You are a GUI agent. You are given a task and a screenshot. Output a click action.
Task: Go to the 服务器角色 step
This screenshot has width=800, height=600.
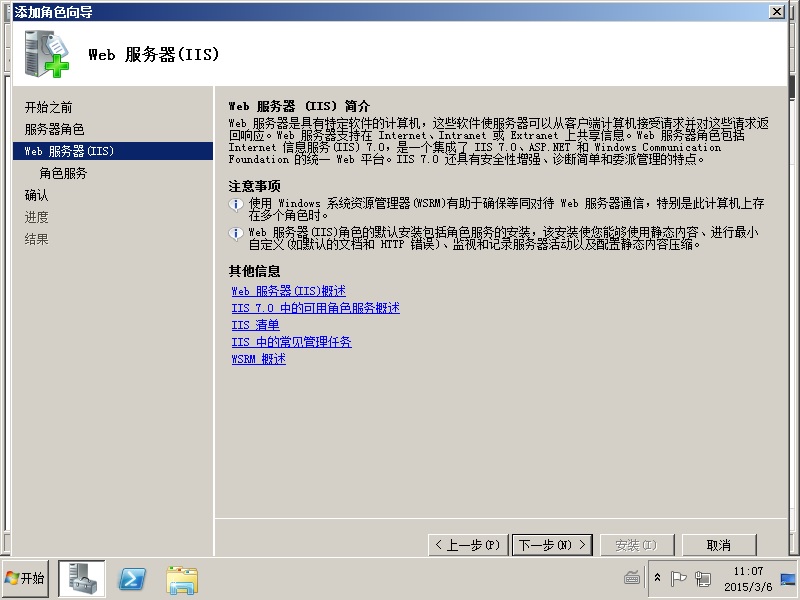[55, 129]
